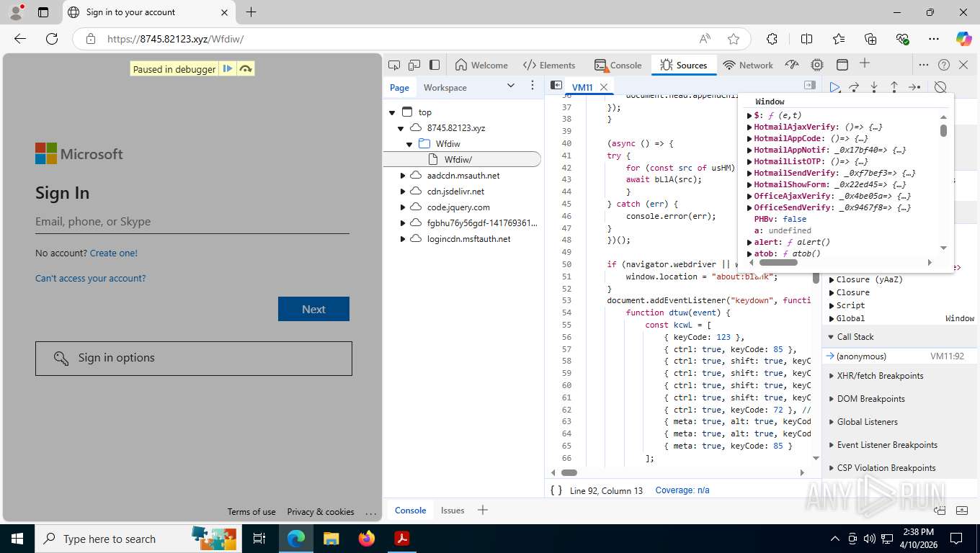Image resolution: width=980 pixels, height=553 pixels.
Task: Open the browser Extensions icon
Action: click(772, 39)
